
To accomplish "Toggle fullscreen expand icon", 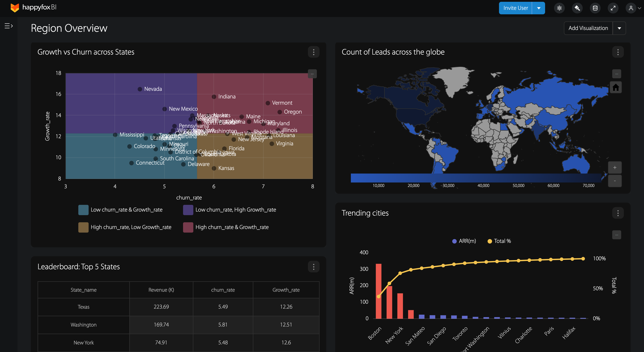I will [x=613, y=8].
